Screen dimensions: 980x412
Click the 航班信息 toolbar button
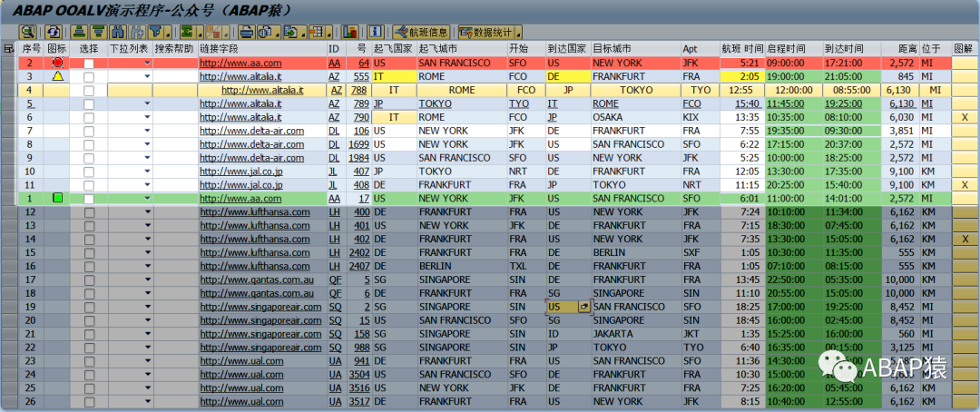tap(421, 31)
